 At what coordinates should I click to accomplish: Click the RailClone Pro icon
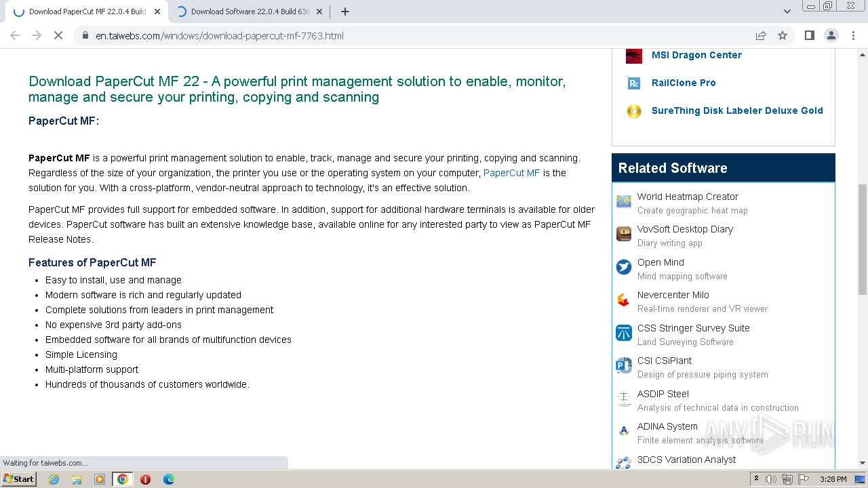pyautogui.click(x=634, y=83)
